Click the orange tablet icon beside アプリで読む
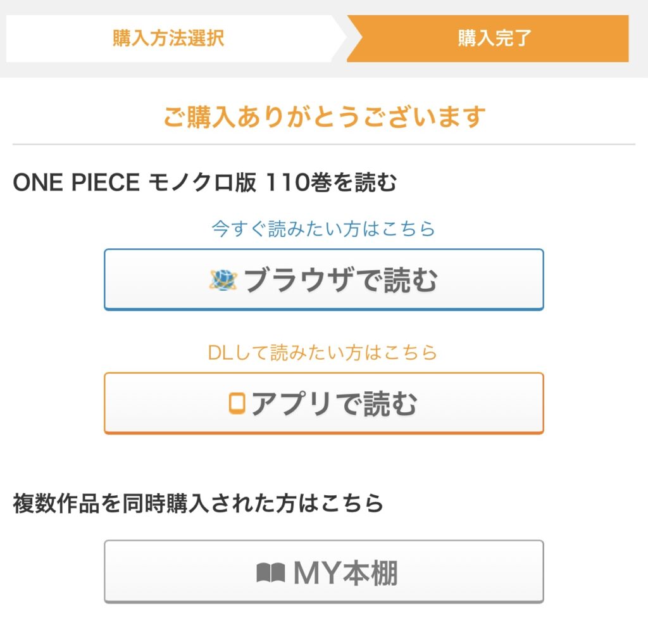The height and width of the screenshot is (644, 648). 237,403
